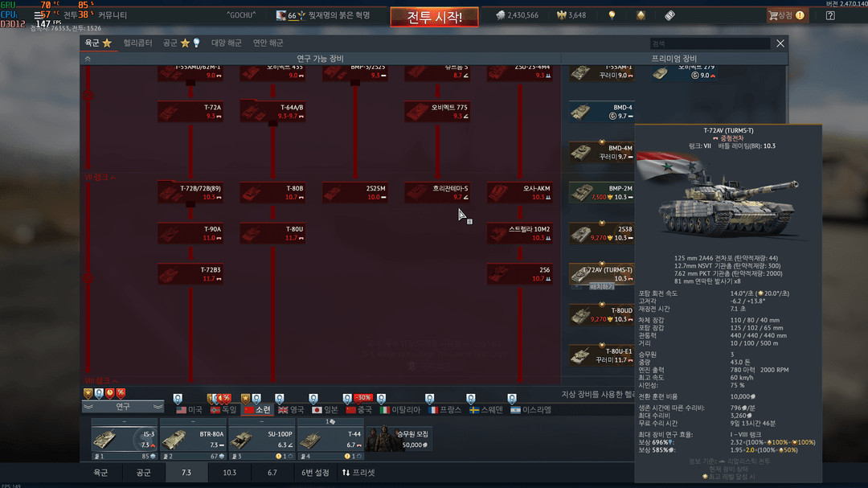Select the T-80U vehicle in research tree

(272, 233)
